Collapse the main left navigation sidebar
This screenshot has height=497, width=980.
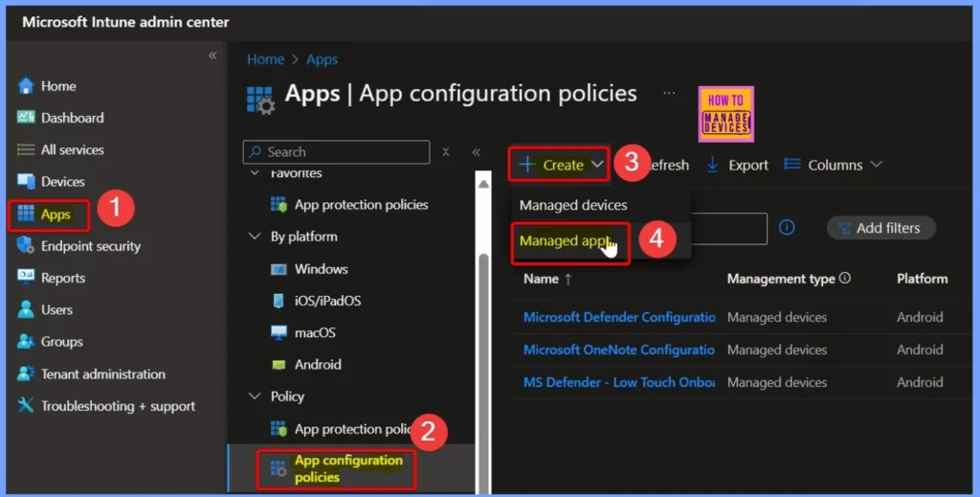click(x=212, y=55)
